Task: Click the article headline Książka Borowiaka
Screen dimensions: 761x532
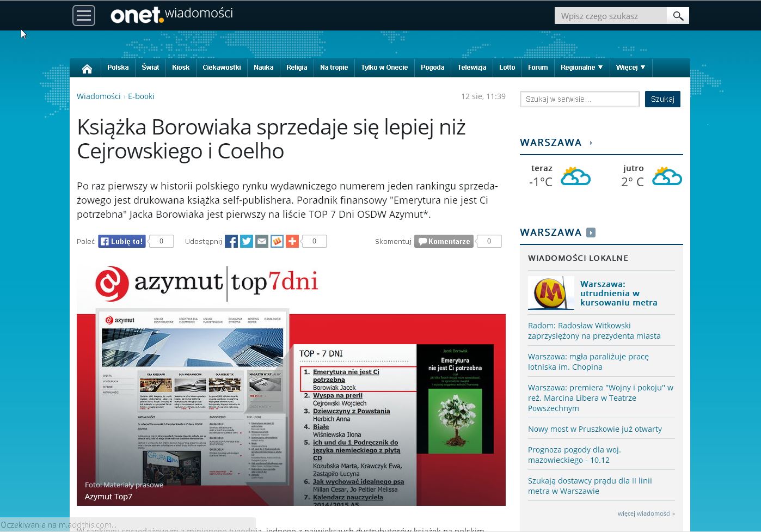Action: pos(271,139)
